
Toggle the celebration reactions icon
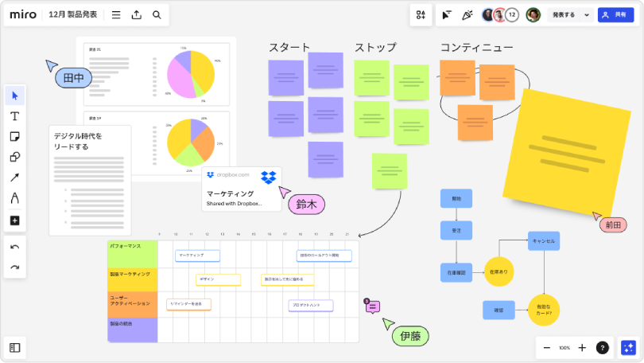(x=467, y=15)
